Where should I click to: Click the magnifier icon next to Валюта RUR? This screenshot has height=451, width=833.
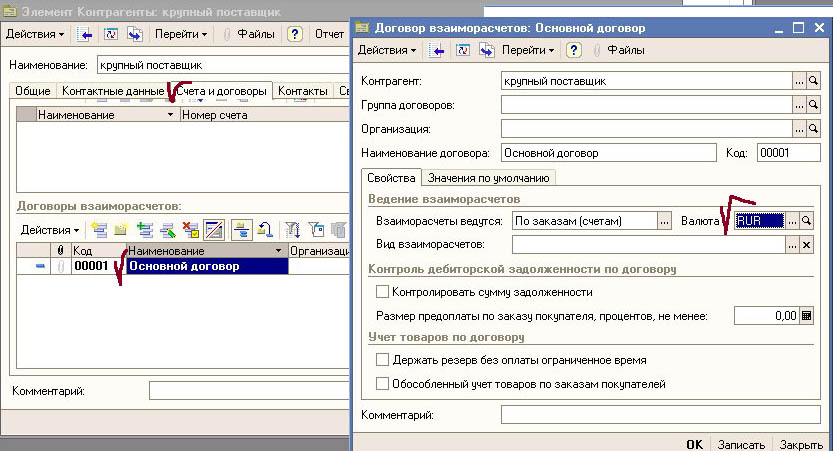click(x=807, y=221)
